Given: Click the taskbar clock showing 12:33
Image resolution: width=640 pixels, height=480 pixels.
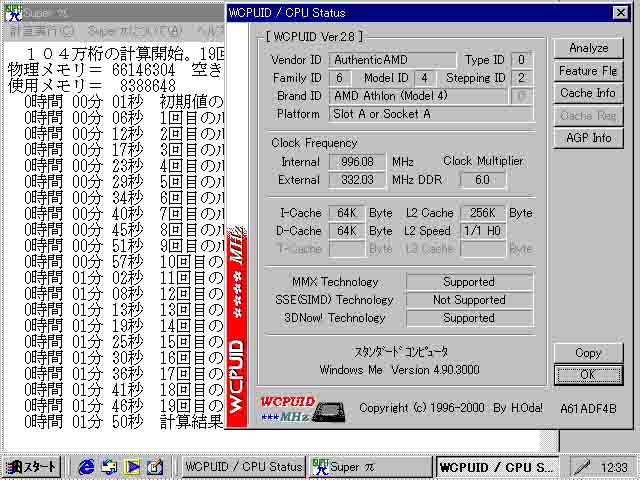Looking at the screenshot, I should [614, 467].
